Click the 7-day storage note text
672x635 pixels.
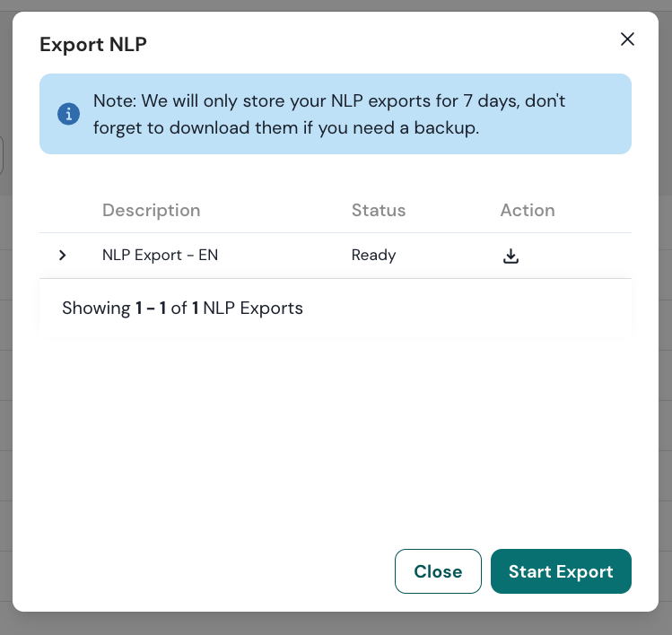[x=329, y=100]
